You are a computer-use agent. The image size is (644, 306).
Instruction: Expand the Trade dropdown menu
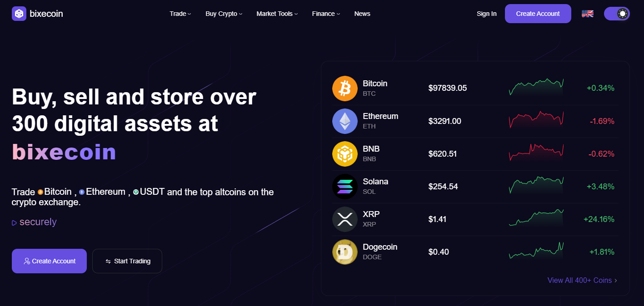[x=180, y=14]
